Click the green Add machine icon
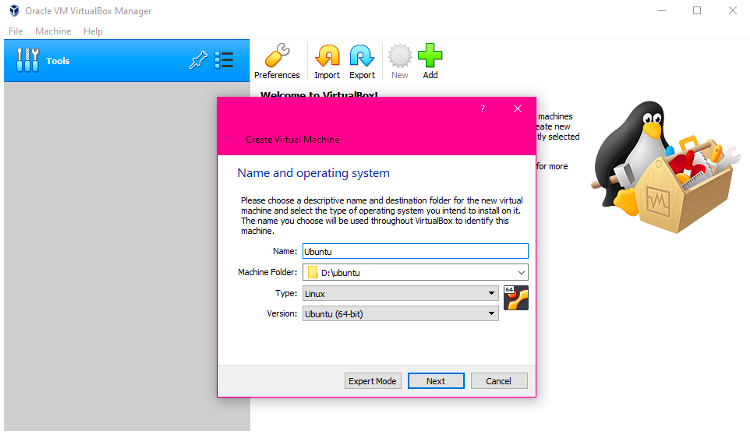This screenshot has height=443, width=750. pyautogui.click(x=430, y=61)
